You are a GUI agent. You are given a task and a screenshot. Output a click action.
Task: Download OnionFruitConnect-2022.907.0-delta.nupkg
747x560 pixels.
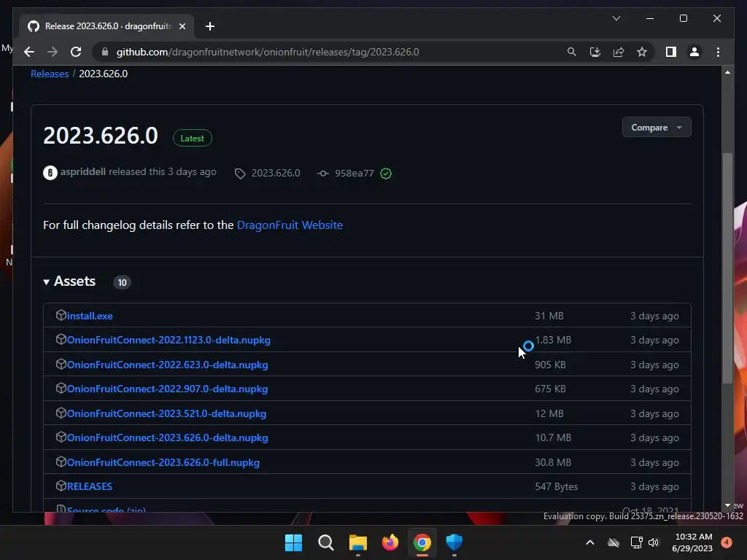click(167, 389)
